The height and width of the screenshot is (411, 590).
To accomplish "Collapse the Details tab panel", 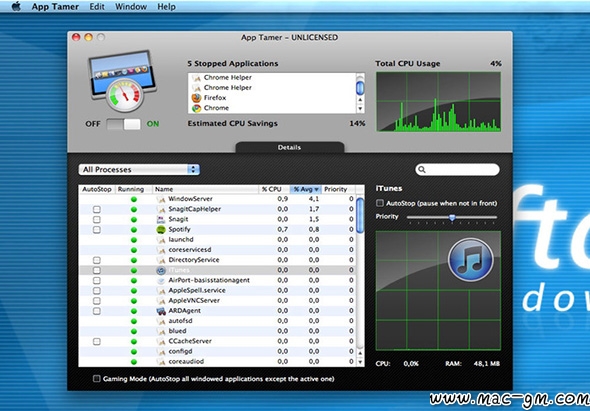I will click(289, 147).
